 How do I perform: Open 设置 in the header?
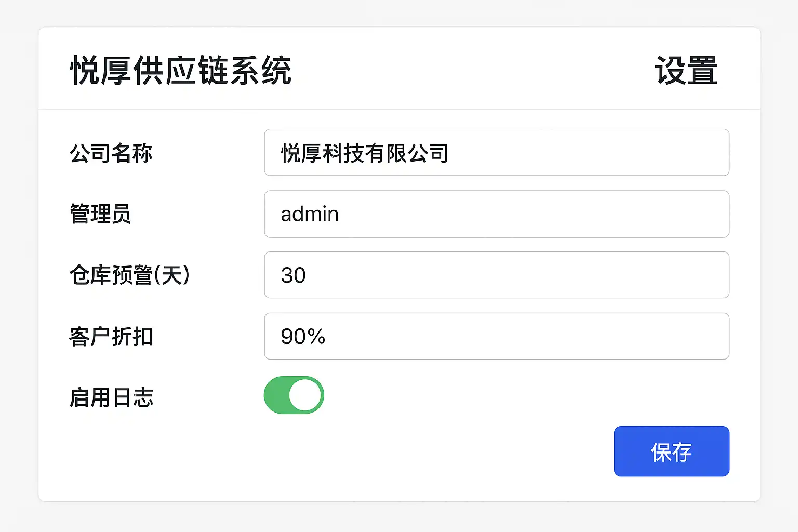(686, 71)
